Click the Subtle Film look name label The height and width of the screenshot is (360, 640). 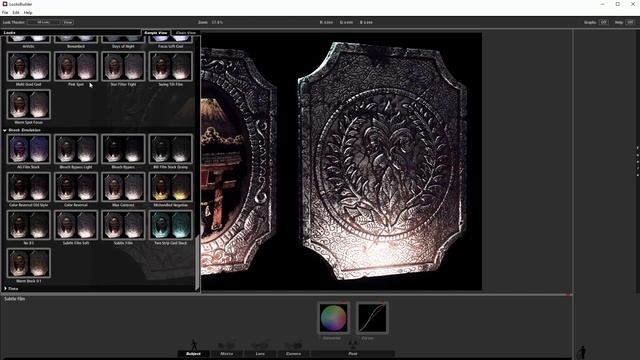15,299
